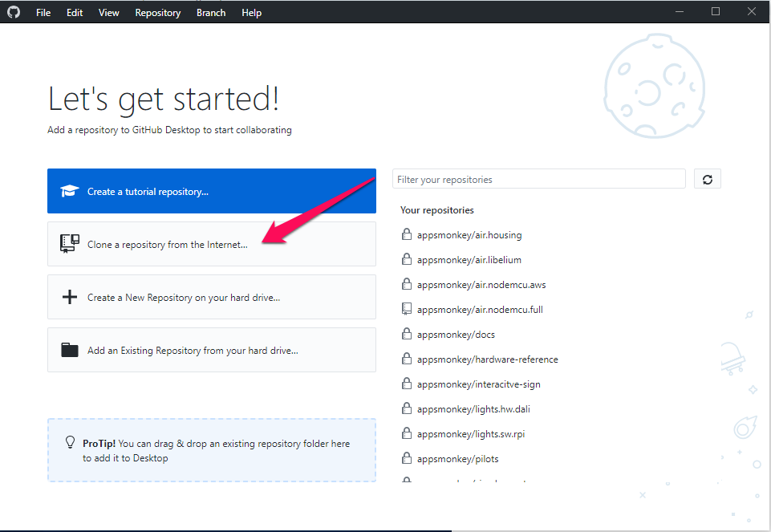The image size is (771, 532).
Task: Add an Existing Repository from hard drive
Action: coord(212,350)
